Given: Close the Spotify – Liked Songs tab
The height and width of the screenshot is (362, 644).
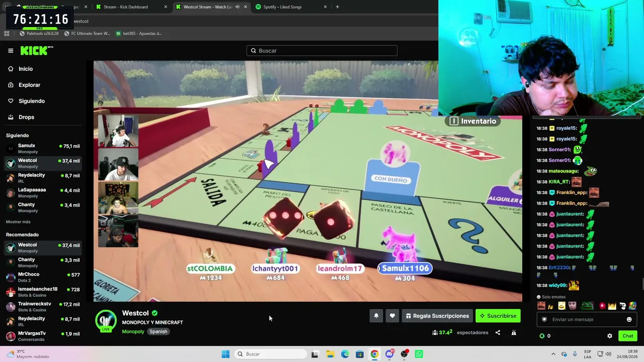Looking at the screenshot, I should click(x=325, y=7).
